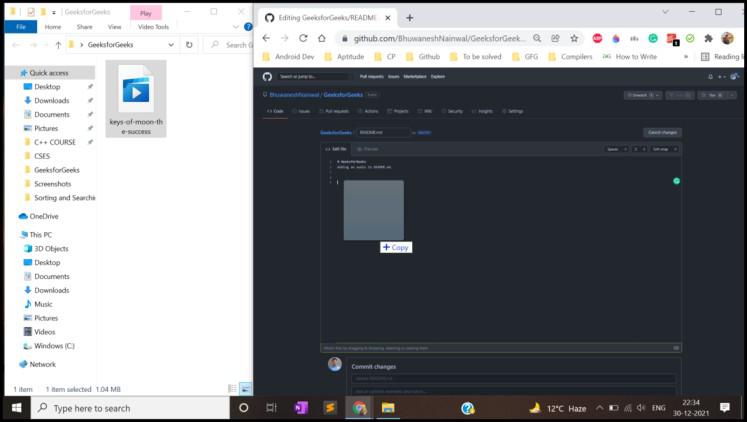
Task: Open the Explorer address bar history dropdown
Action: (x=171, y=45)
